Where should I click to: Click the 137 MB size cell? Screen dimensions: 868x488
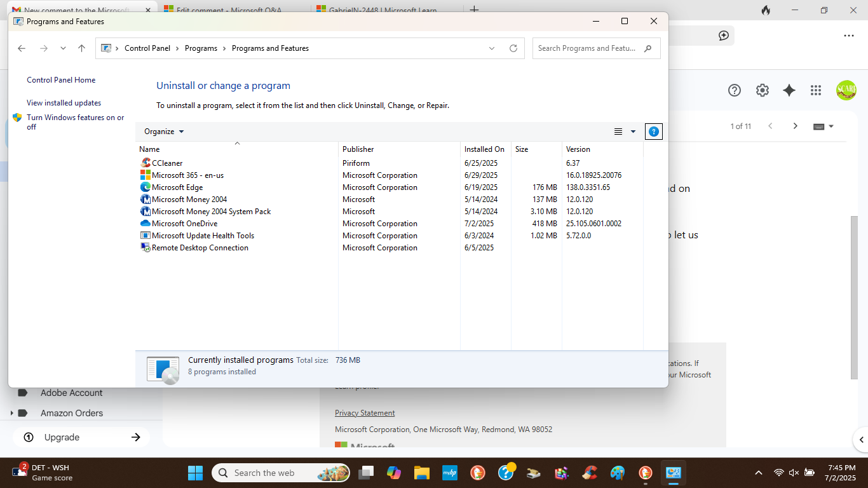[545, 200]
